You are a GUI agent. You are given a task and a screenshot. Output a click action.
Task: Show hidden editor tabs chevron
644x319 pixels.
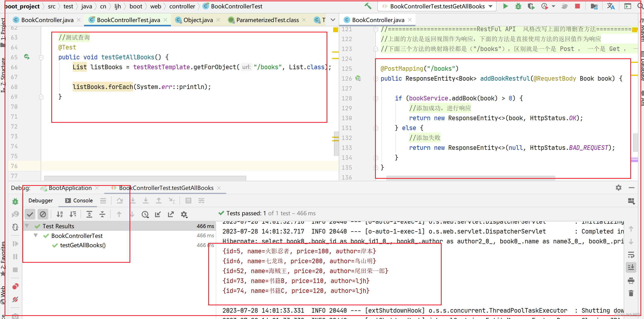pos(333,20)
